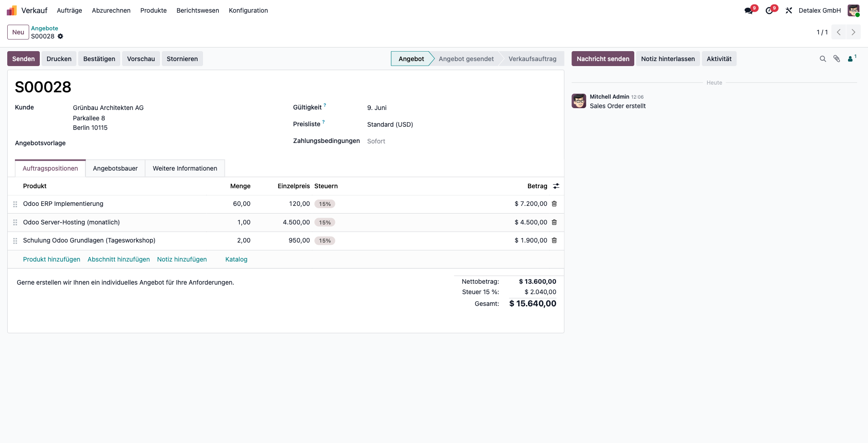Schedule an Aktivität
Viewport: 868px width, 443px height.
pyautogui.click(x=719, y=59)
